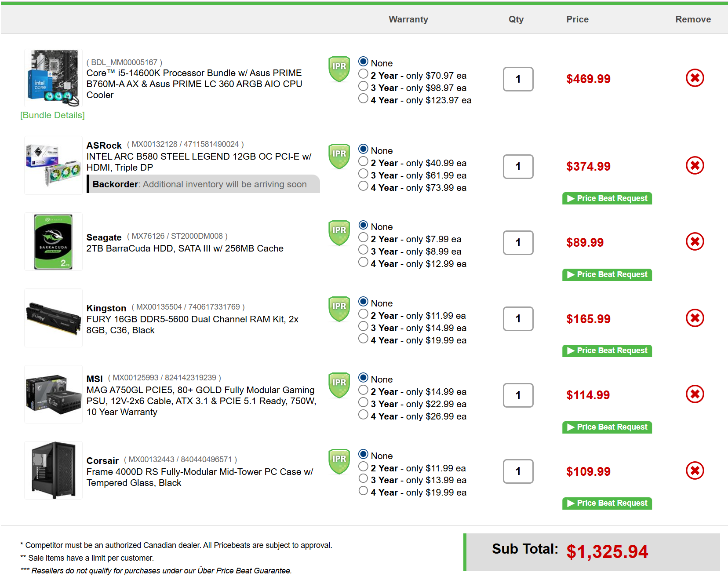Select the None warranty option for Corsair case
The image size is (728, 580).
point(363,454)
